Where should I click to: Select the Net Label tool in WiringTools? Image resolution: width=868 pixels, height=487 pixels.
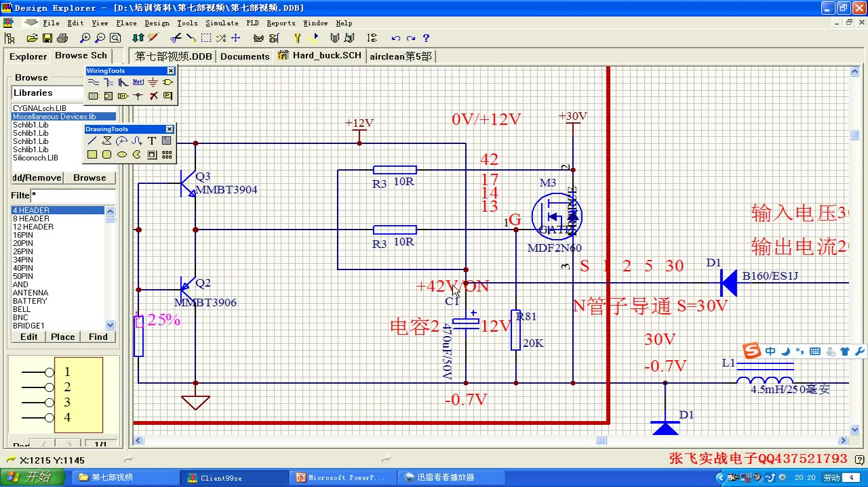(x=138, y=82)
